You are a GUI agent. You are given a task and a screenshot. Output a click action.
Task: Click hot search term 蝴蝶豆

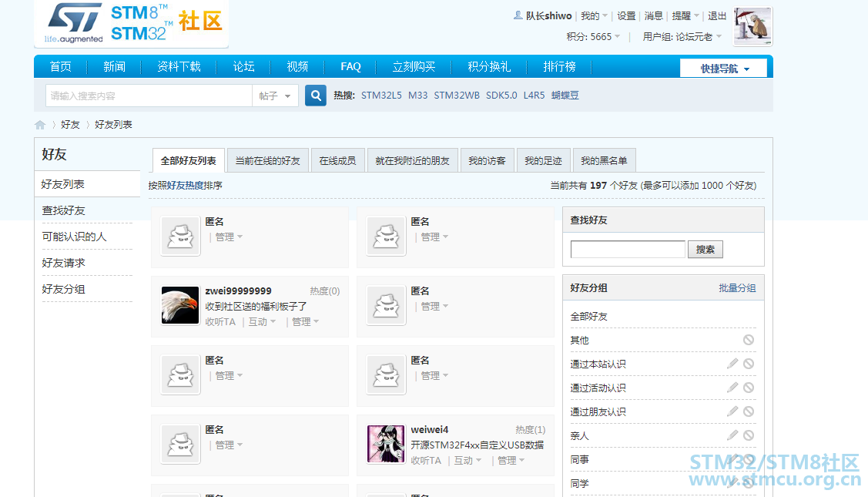(x=565, y=96)
